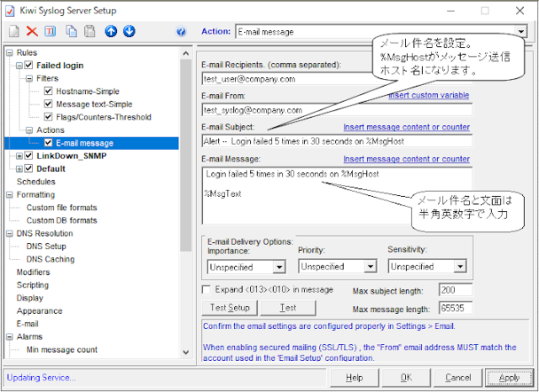Select Min message count alarm
Image resolution: width=539 pixels, height=392 pixels.
click(x=61, y=349)
